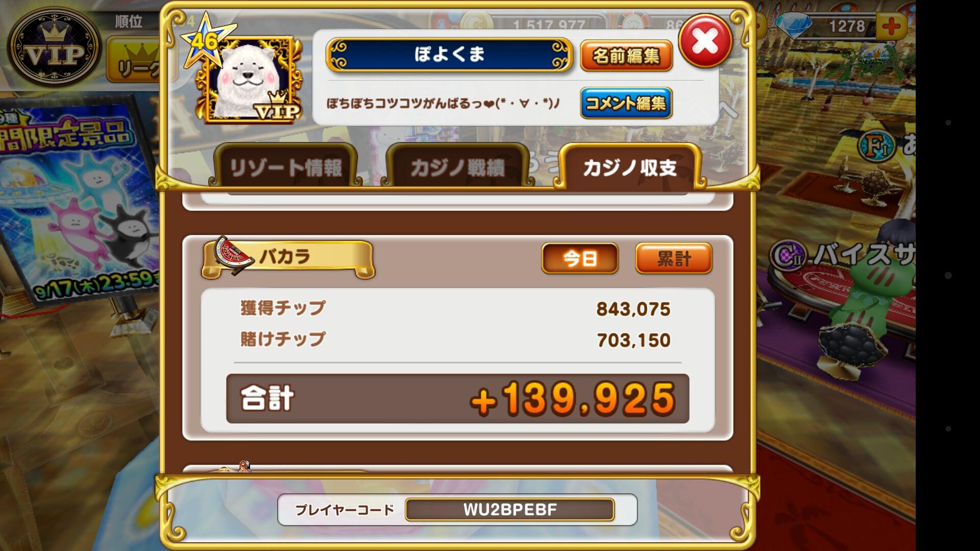
Task: Click the baccarat table icon
Action: (x=233, y=255)
